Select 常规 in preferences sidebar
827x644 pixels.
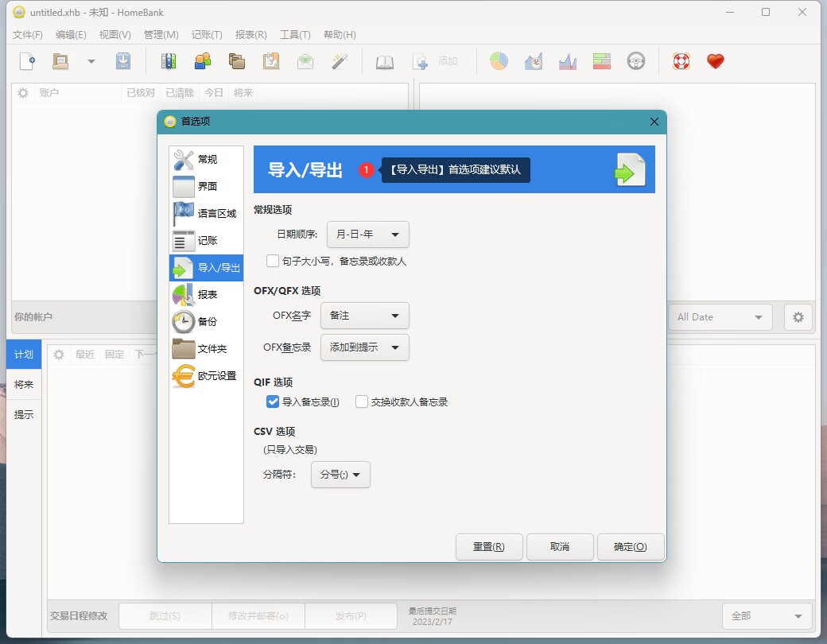(206, 159)
